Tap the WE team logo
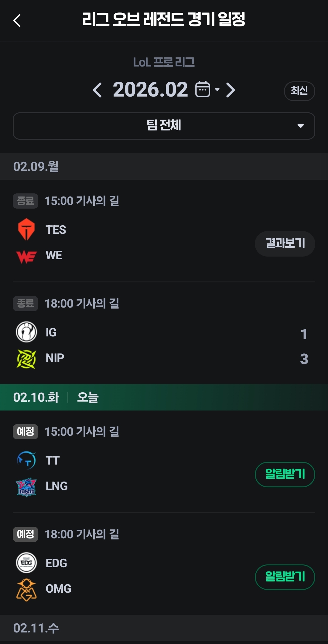The image size is (328, 644). click(x=26, y=256)
